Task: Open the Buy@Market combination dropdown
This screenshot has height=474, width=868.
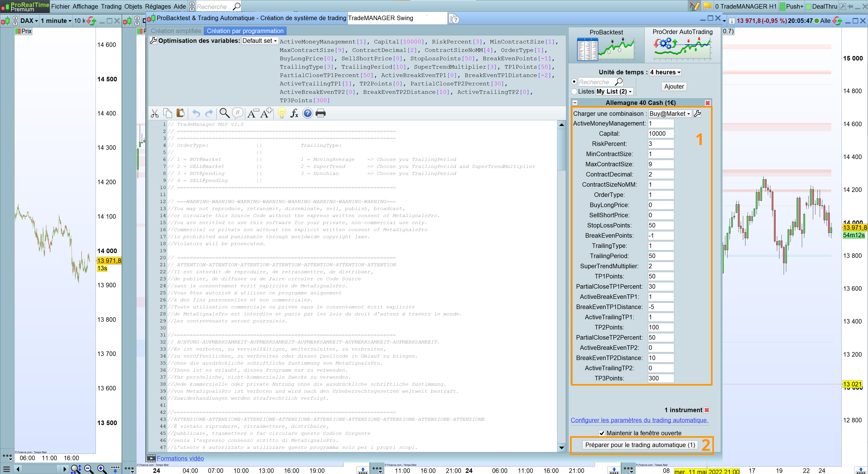Action: pos(670,114)
